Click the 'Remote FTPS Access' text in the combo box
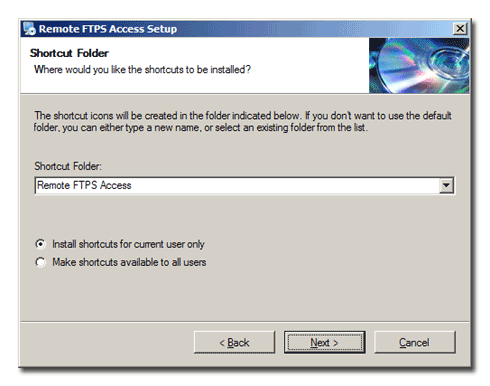Screen dimensions: 490x386 click(84, 185)
